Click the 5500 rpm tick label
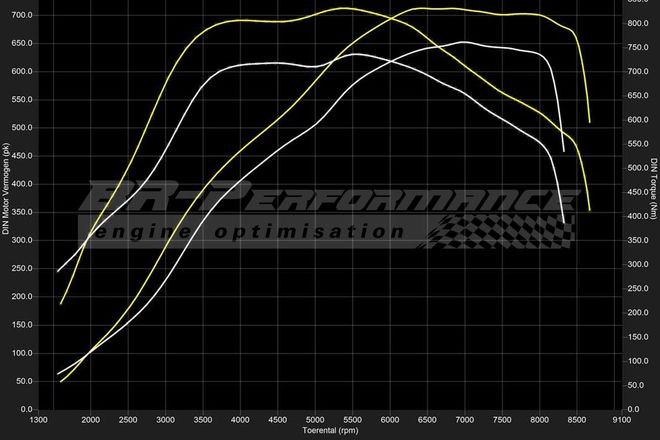The image size is (660, 440). coord(352,420)
